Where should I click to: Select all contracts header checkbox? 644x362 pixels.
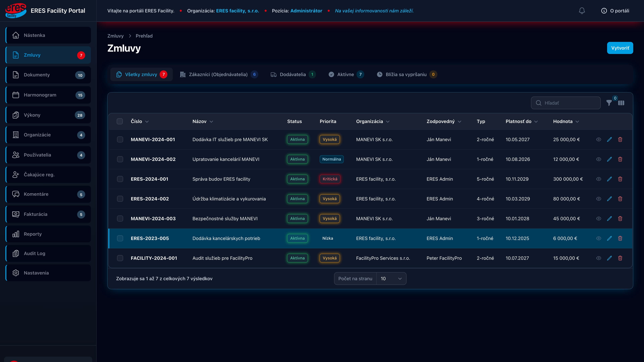pyautogui.click(x=120, y=121)
